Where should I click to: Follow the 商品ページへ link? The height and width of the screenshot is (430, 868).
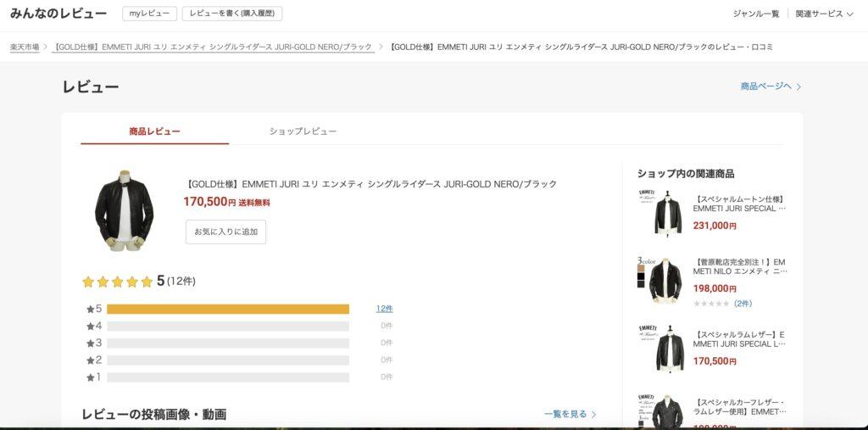point(766,87)
